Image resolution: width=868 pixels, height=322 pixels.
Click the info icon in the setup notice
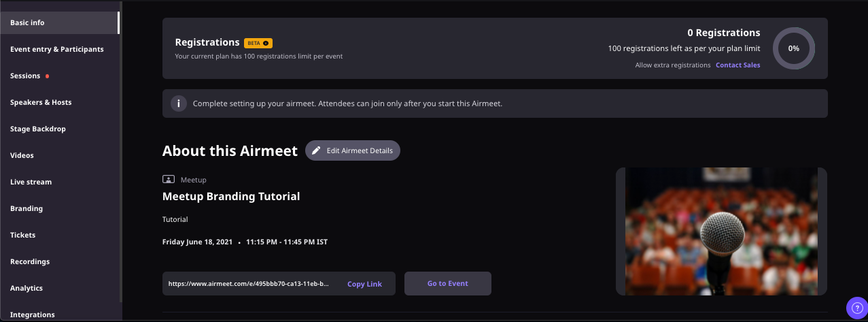coord(179,103)
